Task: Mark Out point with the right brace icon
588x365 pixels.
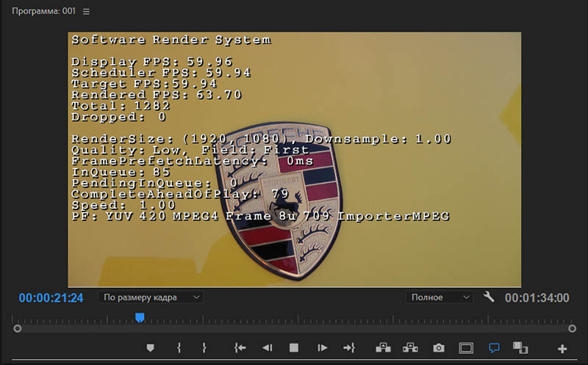Action: [204, 348]
